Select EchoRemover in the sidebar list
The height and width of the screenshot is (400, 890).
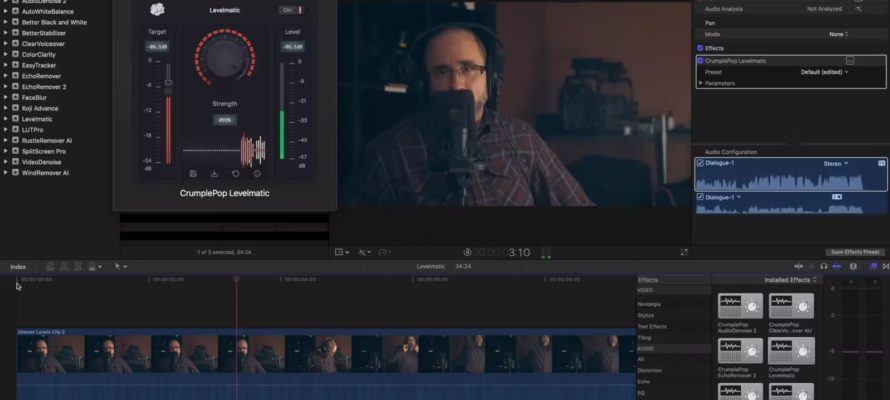click(41, 76)
